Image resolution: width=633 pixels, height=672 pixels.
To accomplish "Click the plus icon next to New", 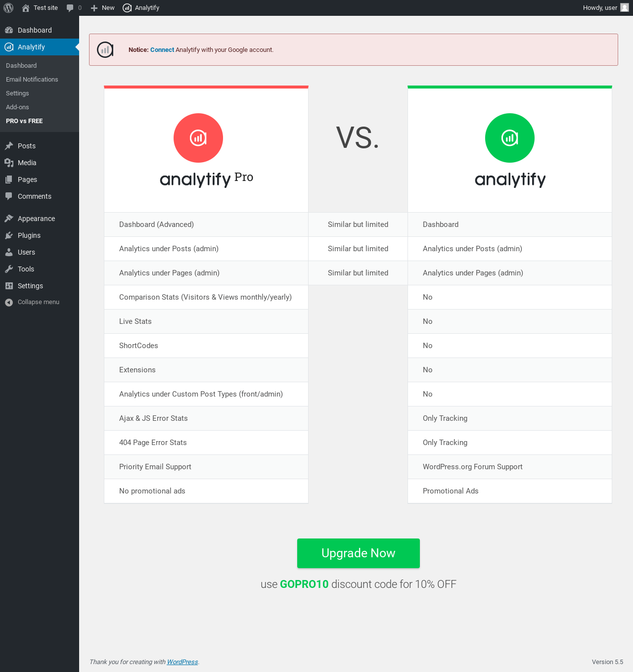I will pos(94,8).
